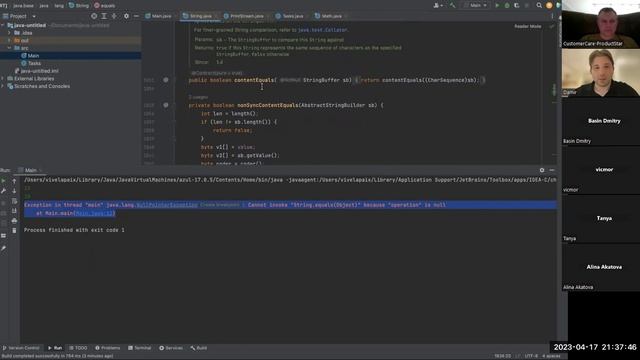The height and width of the screenshot is (360, 640).
Task: Click Select Opened File target icon in Project panel
Action: (x=94, y=16)
